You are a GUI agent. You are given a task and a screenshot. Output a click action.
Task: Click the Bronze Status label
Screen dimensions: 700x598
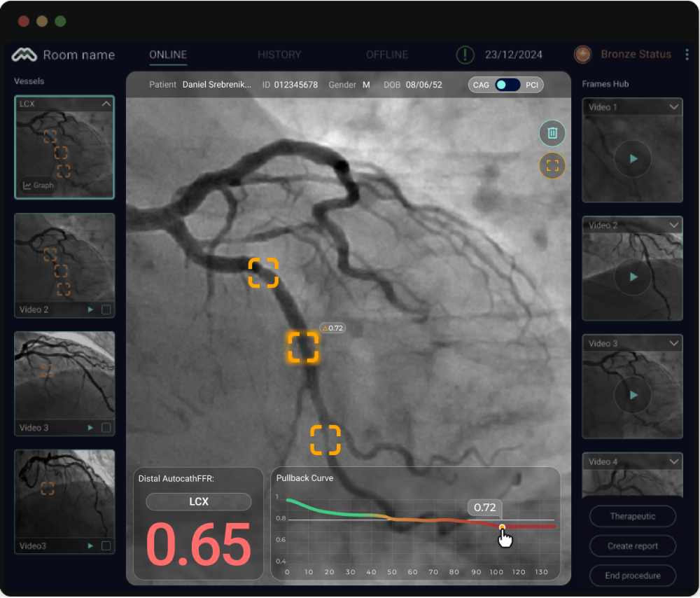click(636, 55)
